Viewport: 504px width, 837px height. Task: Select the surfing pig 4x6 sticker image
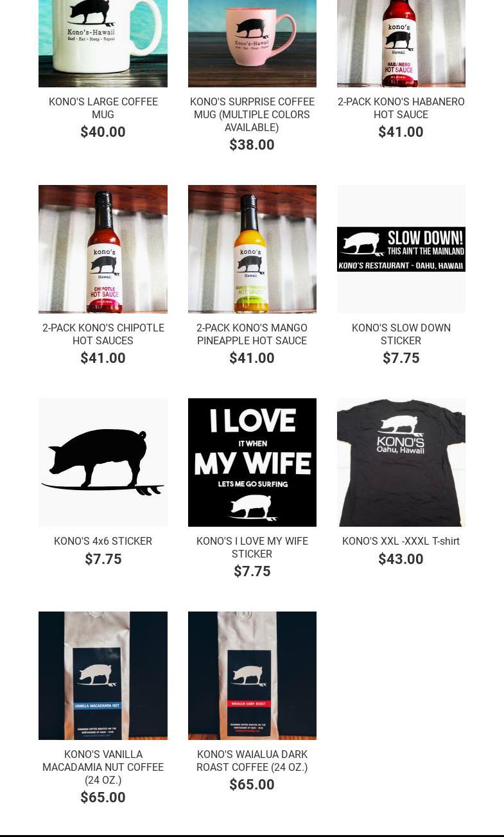tap(103, 463)
